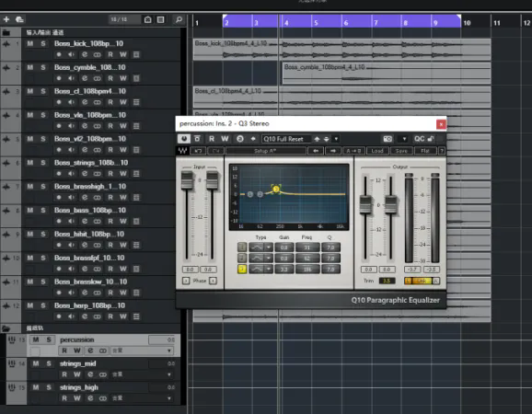Screen dimensions: 532x414
Task: Open band 3 filter type dropdown arrow
Action: [x=269, y=270]
